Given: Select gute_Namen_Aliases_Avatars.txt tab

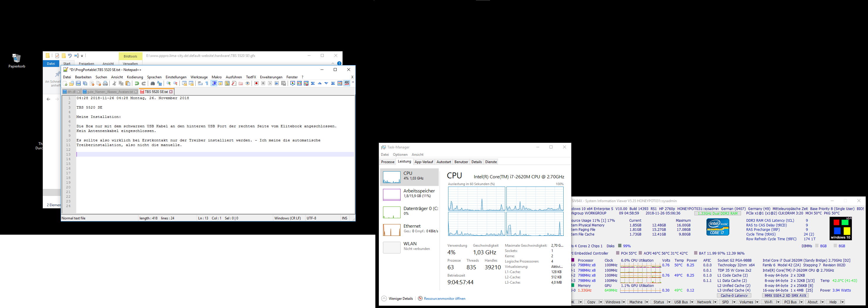Looking at the screenshot, I should click(x=110, y=92).
